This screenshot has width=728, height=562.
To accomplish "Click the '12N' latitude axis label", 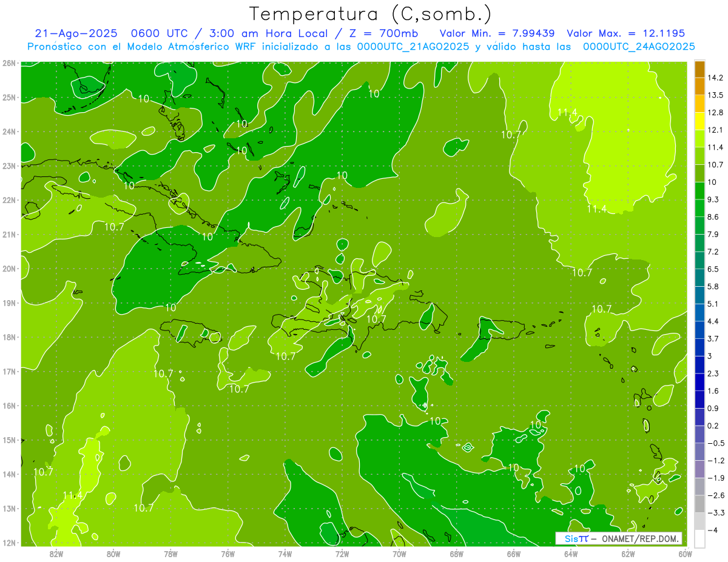I will coord(8,543).
